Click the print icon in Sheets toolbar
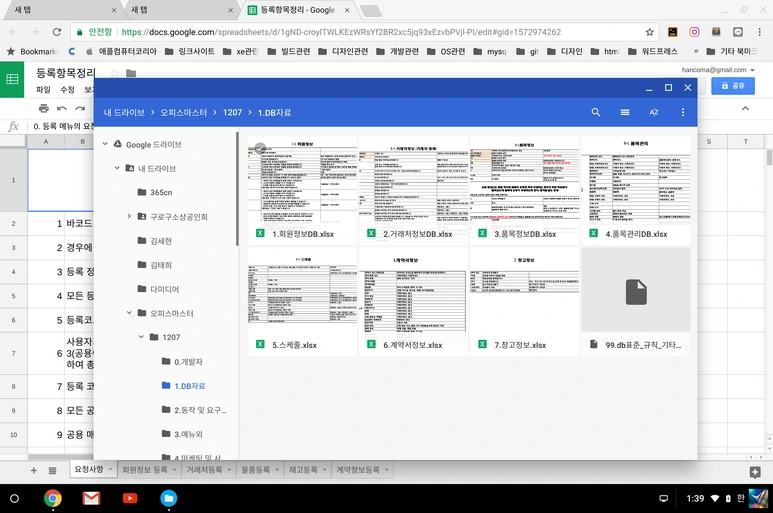Screen dimensions: 773x513 tap(43, 108)
